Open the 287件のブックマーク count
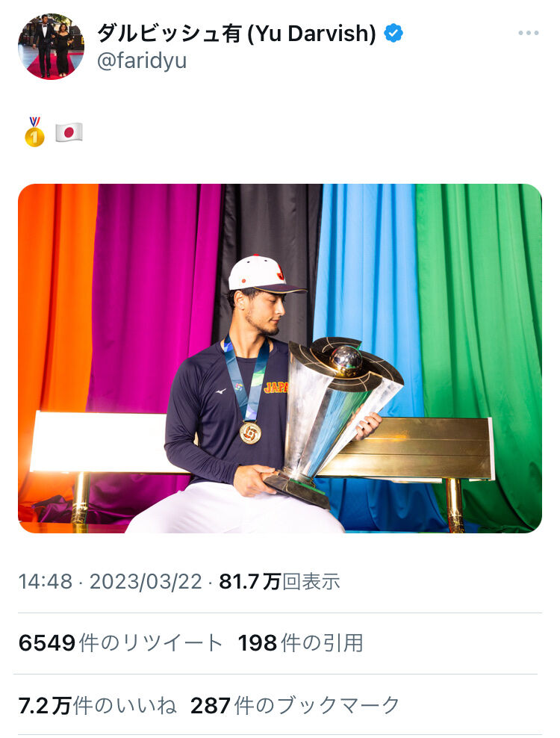Image resolution: width=560 pixels, height=738 pixels. 295,705
